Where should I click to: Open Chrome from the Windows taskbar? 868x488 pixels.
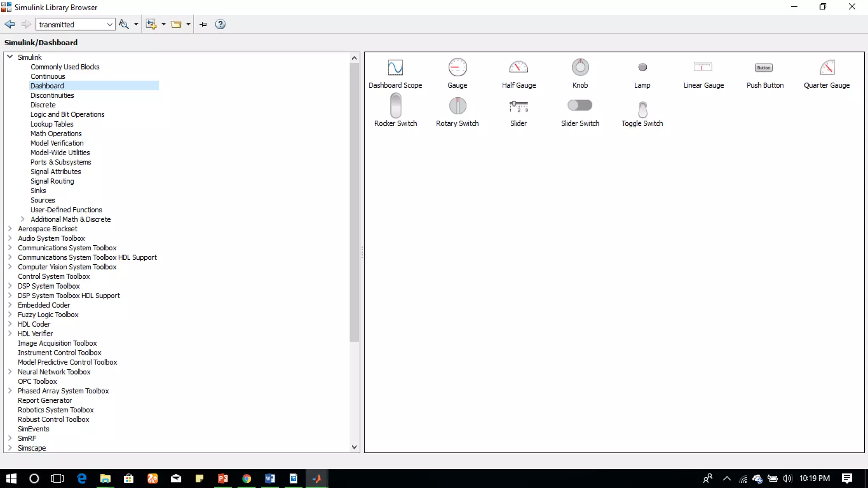246,479
